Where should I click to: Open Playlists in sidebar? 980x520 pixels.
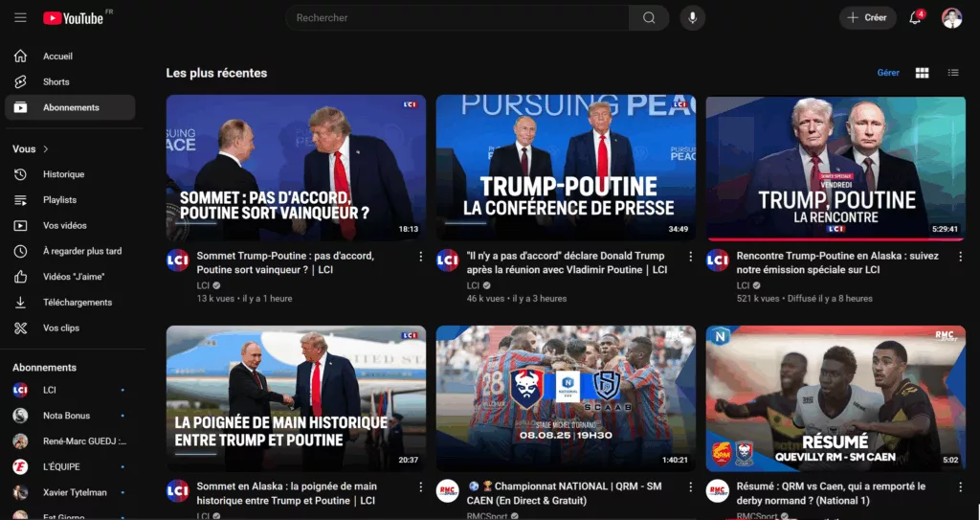click(x=70, y=200)
